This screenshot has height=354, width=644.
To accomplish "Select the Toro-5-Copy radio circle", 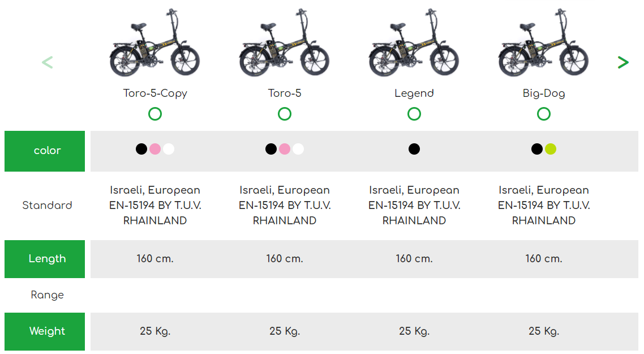I will (155, 114).
